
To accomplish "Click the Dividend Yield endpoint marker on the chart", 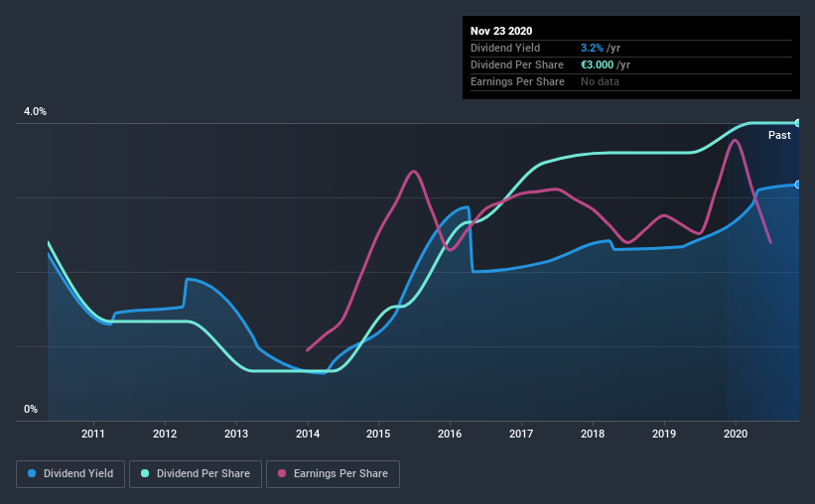I will (x=798, y=185).
